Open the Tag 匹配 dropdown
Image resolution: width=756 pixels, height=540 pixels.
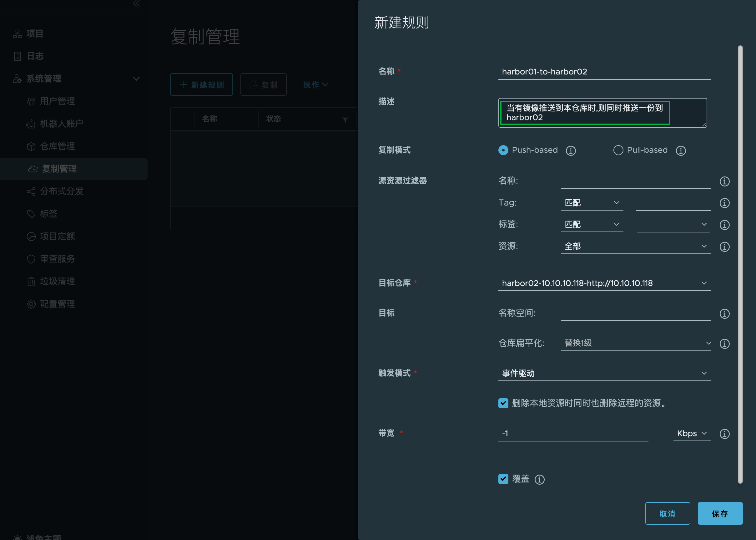pyautogui.click(x=592, y=203)
